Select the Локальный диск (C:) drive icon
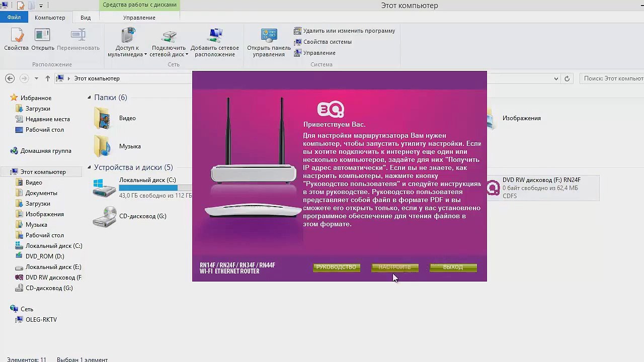 point(105,188)
